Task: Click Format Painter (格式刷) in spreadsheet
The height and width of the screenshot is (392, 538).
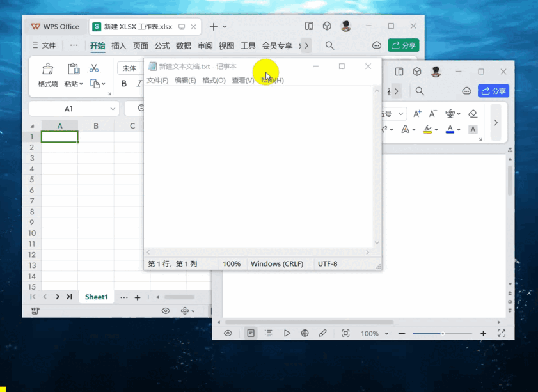Action: coord(48,75)
